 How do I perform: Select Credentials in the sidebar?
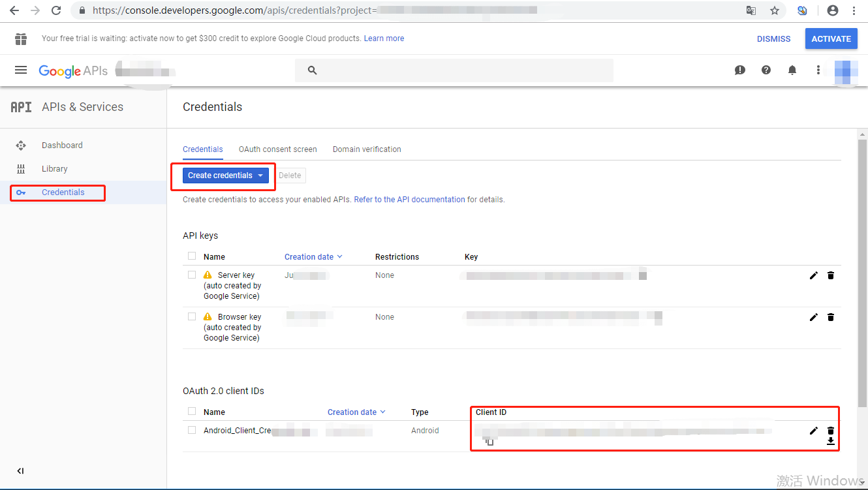point(63,192)
